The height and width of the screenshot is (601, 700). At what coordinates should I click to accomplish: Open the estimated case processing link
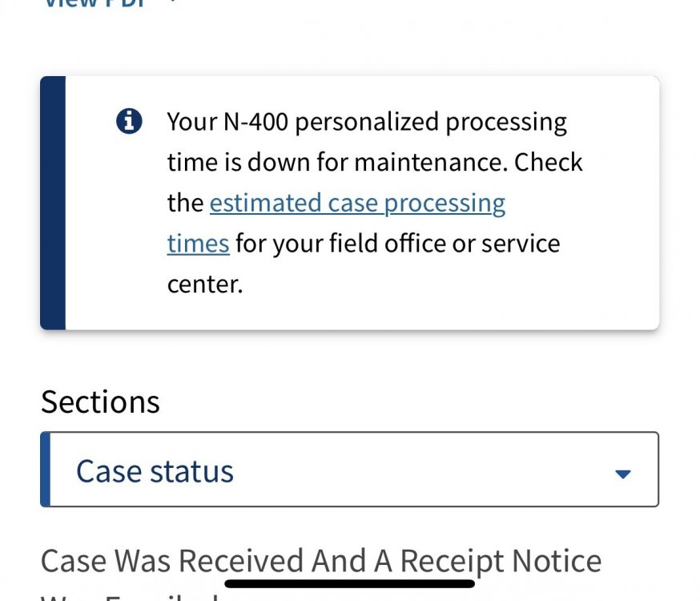(357, 203)
